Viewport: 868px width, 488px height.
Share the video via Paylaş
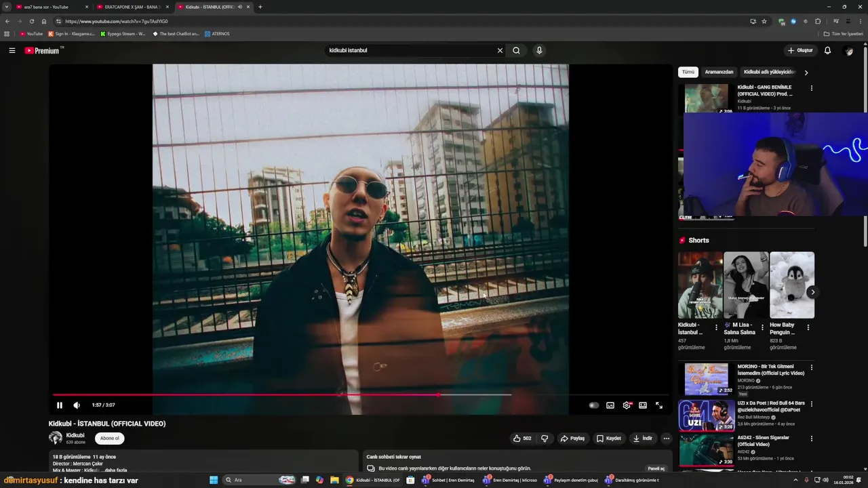(x=572, y=439)
